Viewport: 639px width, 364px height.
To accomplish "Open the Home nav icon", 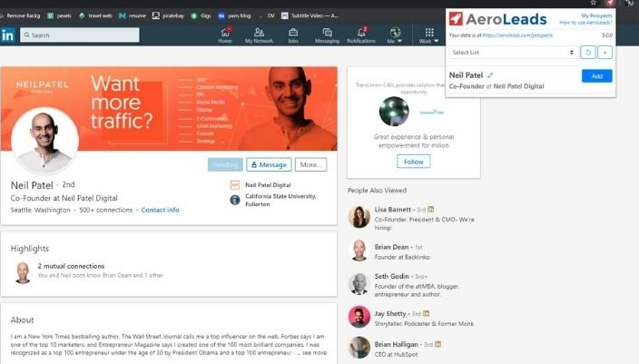I will pyautogui.click(x=225, y=35).
